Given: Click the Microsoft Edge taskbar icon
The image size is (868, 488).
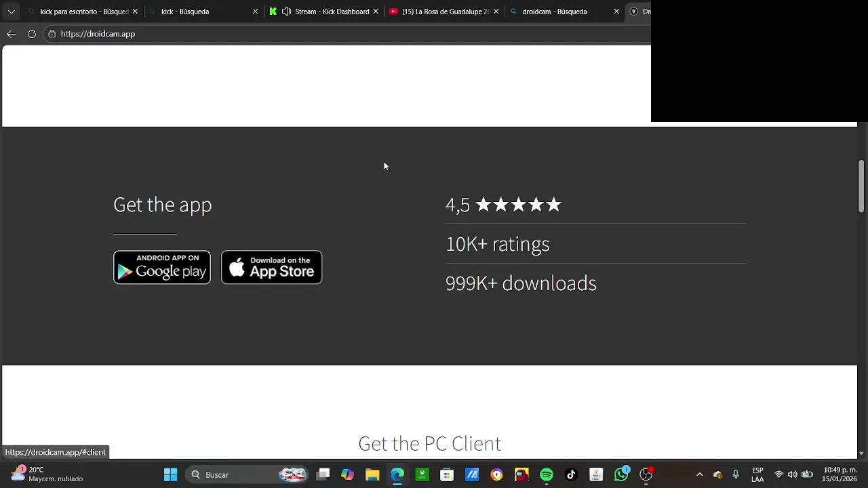Looking at the screenshot, I should coord(397,474).
